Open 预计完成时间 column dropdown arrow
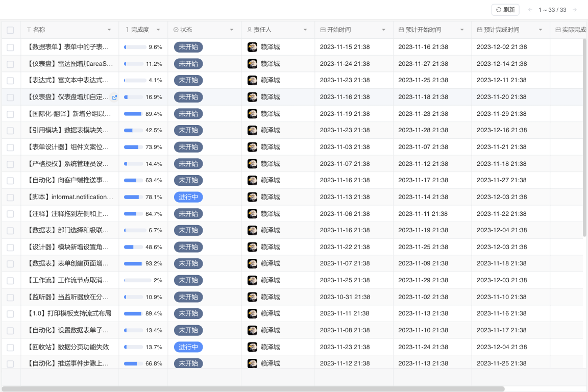This screenshot has height=392, width=588. coord(541,30)
